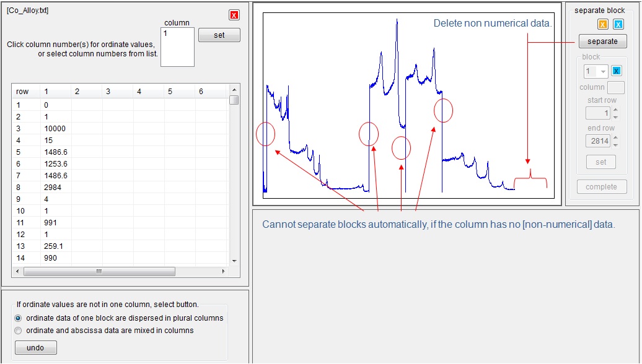
Task: Click the light blue X icon above separate
Action: [x=618, y=25]
